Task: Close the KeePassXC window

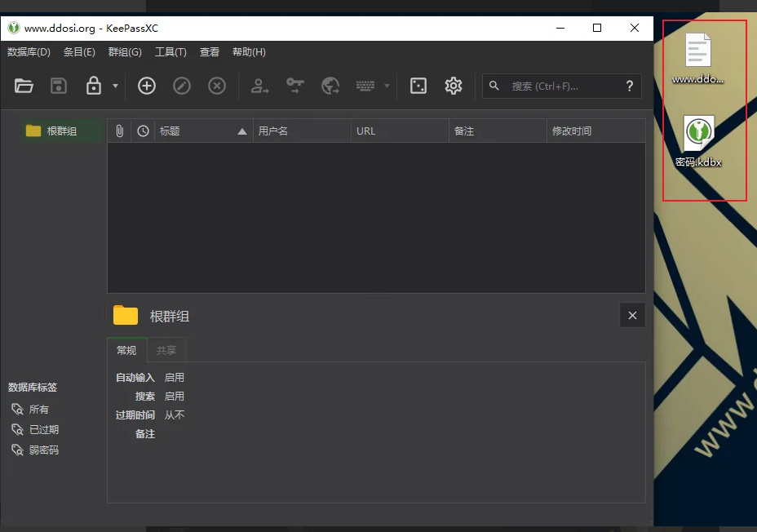Action: tap(635, 28)
